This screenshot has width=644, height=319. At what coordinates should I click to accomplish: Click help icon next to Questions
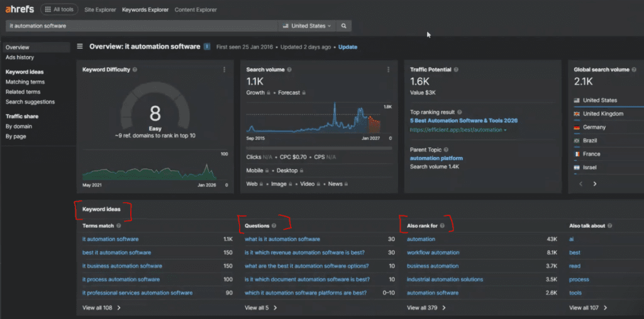click(274, 225)
